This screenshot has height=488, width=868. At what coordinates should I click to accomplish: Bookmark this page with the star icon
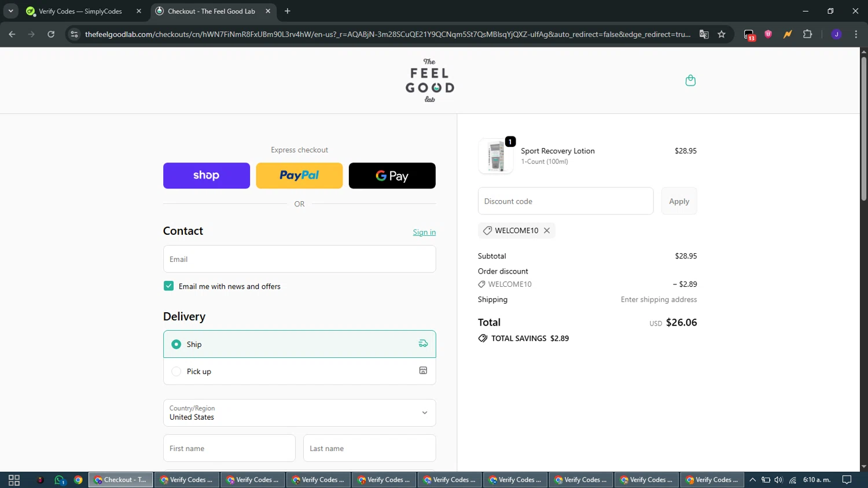point(722,34)
